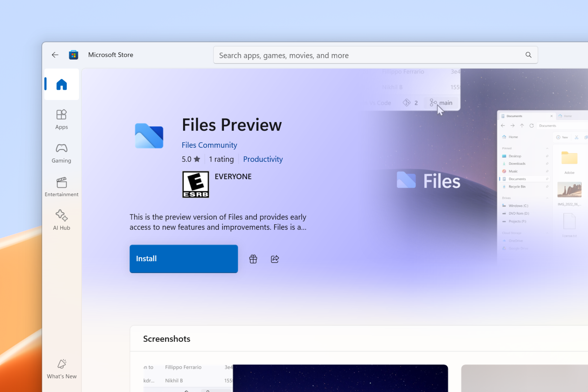The width and height of the screenshot is (588, 392).
Task: Open the Files Community publisher page
Action: pos(210,145)
